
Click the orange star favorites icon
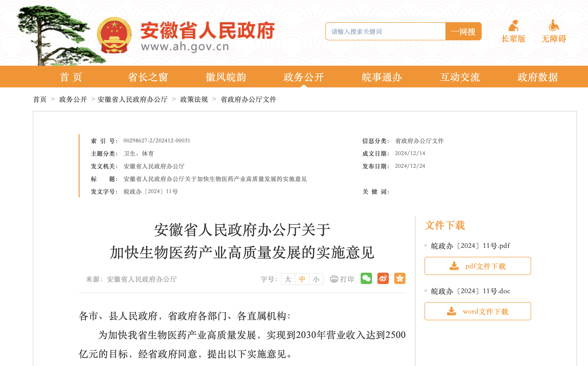click(x=399, y=278)
